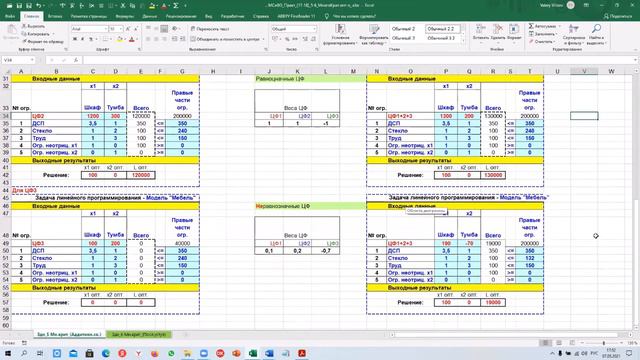Image resolution: width=640 pixels, height=360 pixels.
Task: Click the Insert cells (Вставить) button
Action: tap(481, 33)
